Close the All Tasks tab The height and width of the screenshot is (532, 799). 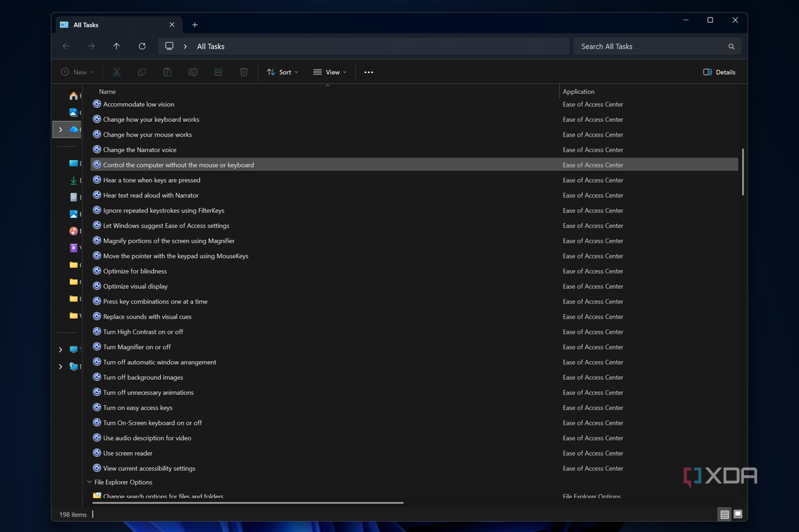click(x=172, y=25)
